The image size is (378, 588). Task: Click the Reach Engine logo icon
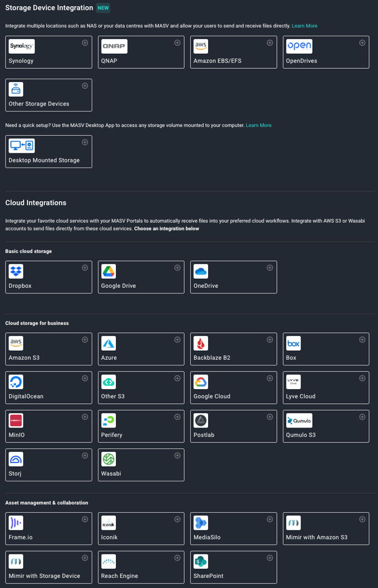[109, 562]
